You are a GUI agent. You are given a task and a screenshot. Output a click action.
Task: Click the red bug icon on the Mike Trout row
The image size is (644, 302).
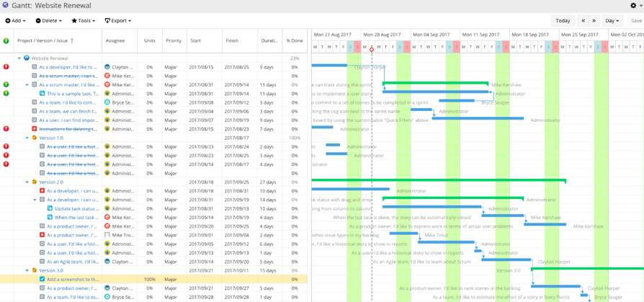click(x=42, y=235)
